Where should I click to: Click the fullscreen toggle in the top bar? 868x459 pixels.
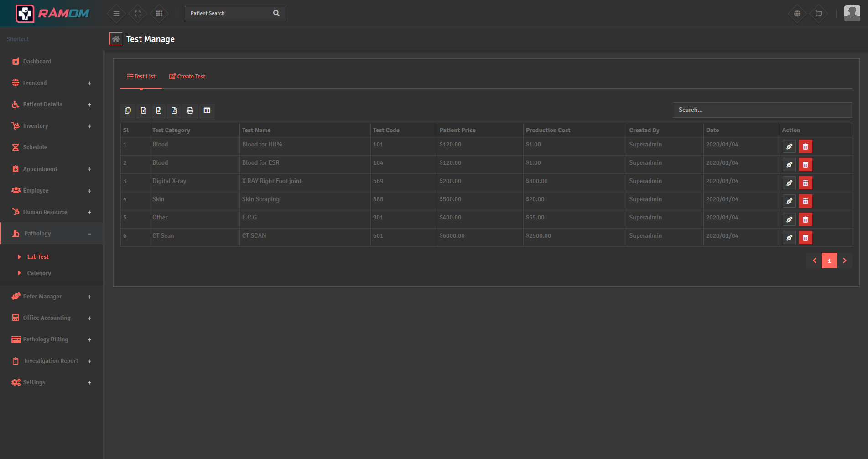137,13
